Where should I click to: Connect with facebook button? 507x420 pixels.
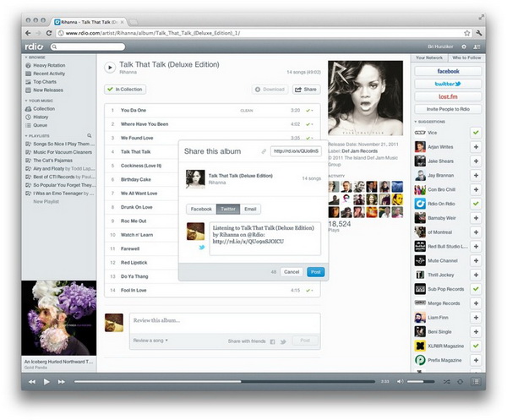coord(448,71)
